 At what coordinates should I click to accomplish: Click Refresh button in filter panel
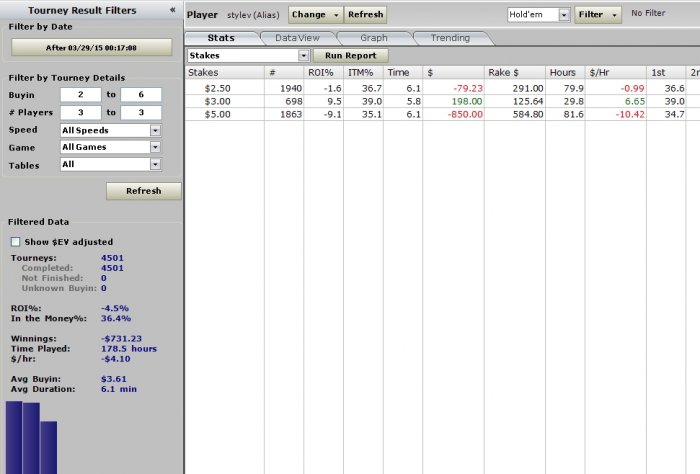[143, 191]
